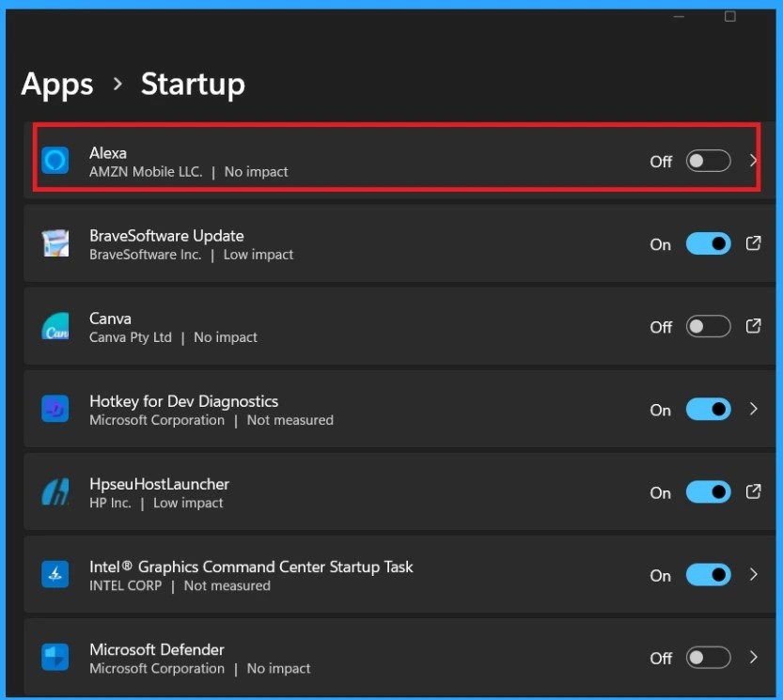The width and height of the screenshot is (783, 700).
Task: Click the window maximize button
Action: (728, 16)
